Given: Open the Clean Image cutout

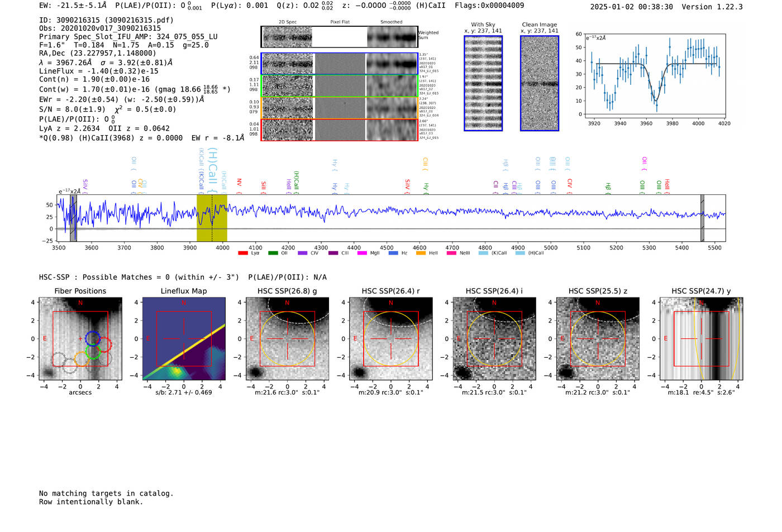Looking at the screenshot, I should coord(540,83).
